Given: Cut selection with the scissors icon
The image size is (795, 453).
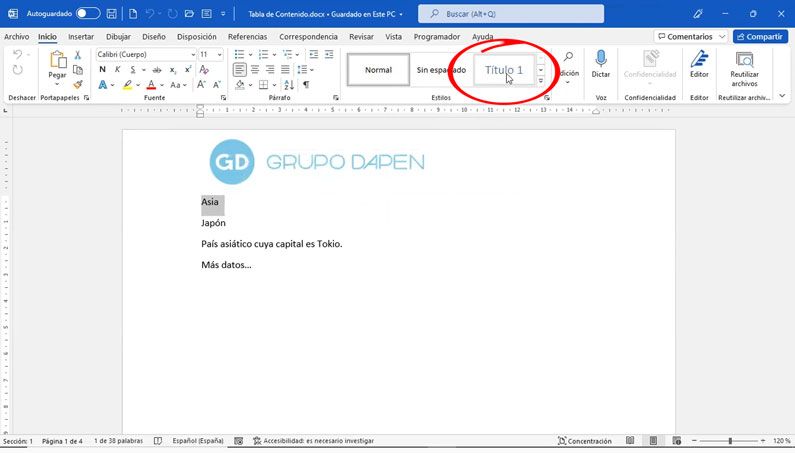Looking at the screenshot, I should click(78, 55).
